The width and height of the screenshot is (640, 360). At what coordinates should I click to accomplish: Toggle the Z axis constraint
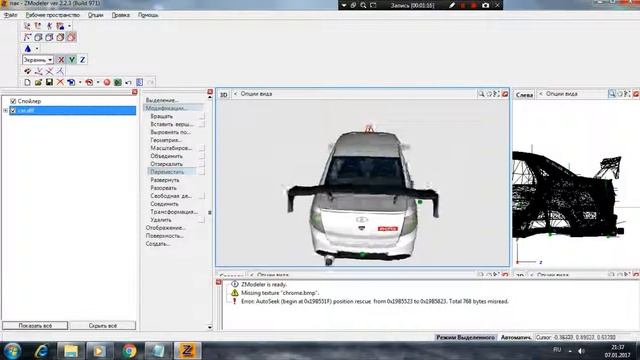tap(82, 60)
